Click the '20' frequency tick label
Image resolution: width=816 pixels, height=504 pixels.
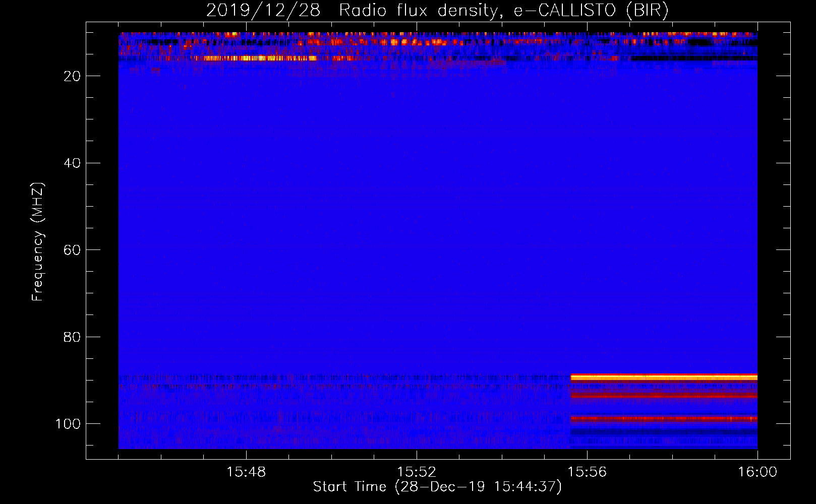(x=72, y=76)
